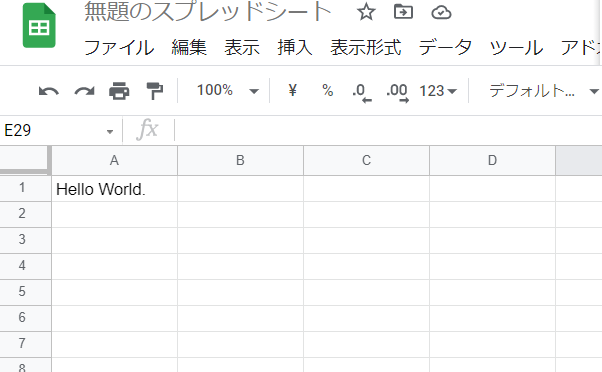
Task: Star the spreadsheet
Action: 366,12
